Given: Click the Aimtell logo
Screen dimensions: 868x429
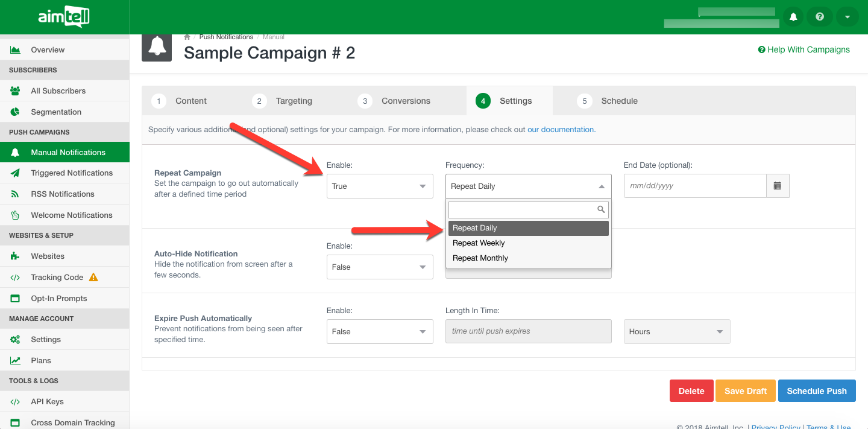Looking at the screenshot, I should [64, 17].
